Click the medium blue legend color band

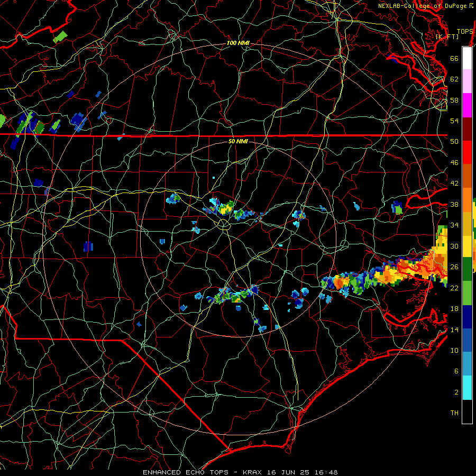[x=467, y=340]
